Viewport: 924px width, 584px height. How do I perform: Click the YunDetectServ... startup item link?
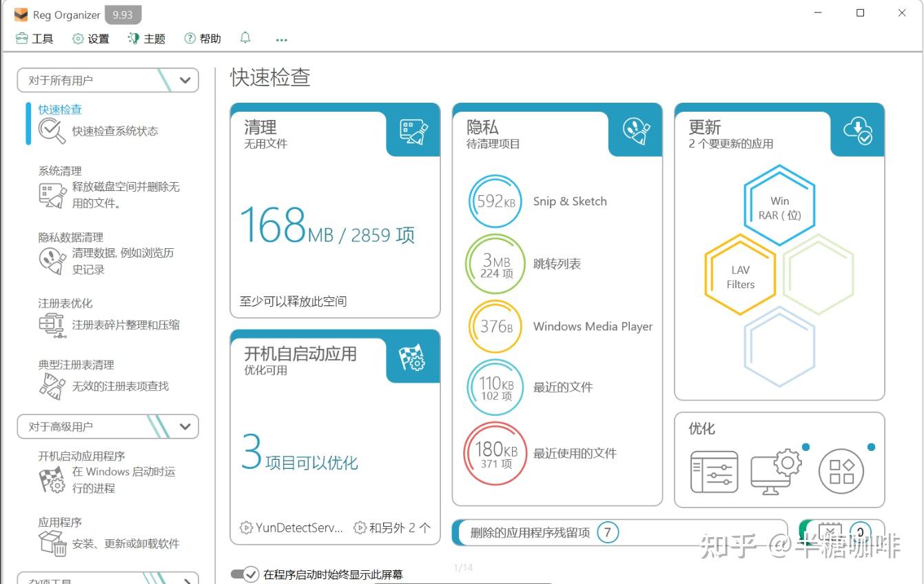291,528
